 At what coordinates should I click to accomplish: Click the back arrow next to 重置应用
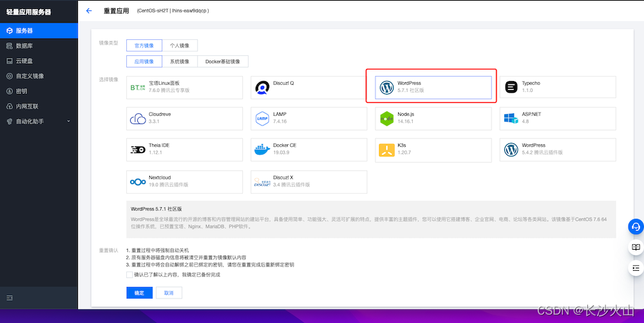(89, 11)
